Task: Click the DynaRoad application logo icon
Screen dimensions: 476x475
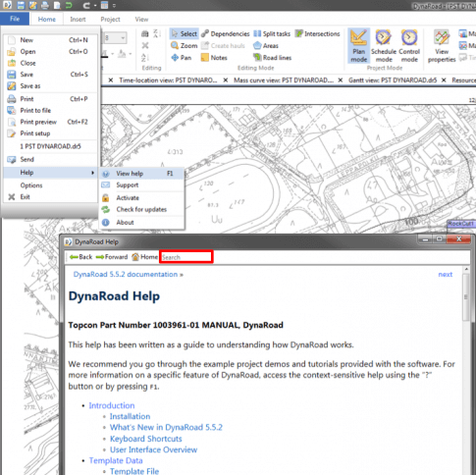Action: tap(7, 5)
